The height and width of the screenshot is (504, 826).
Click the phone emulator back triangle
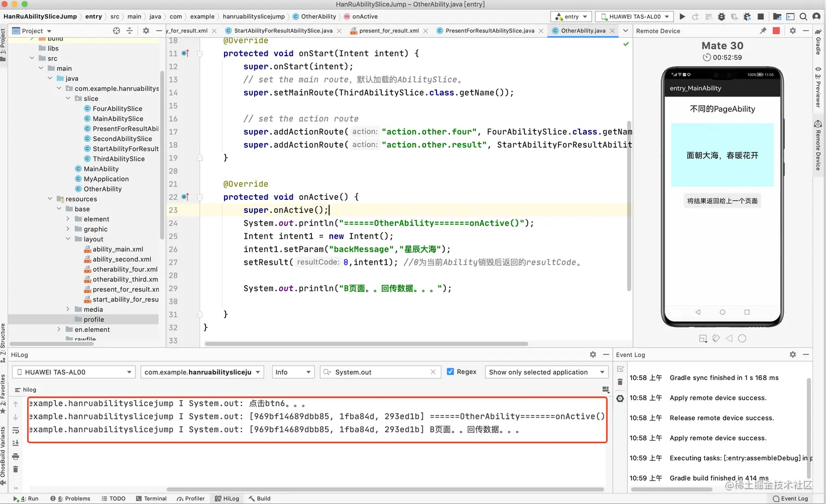tap(698, 312)
